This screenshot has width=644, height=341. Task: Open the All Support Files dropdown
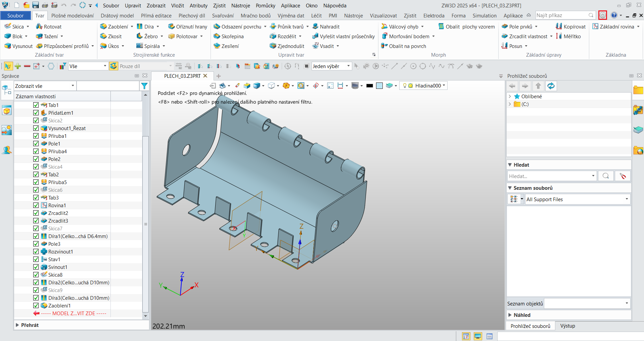[x=577, y=199]
